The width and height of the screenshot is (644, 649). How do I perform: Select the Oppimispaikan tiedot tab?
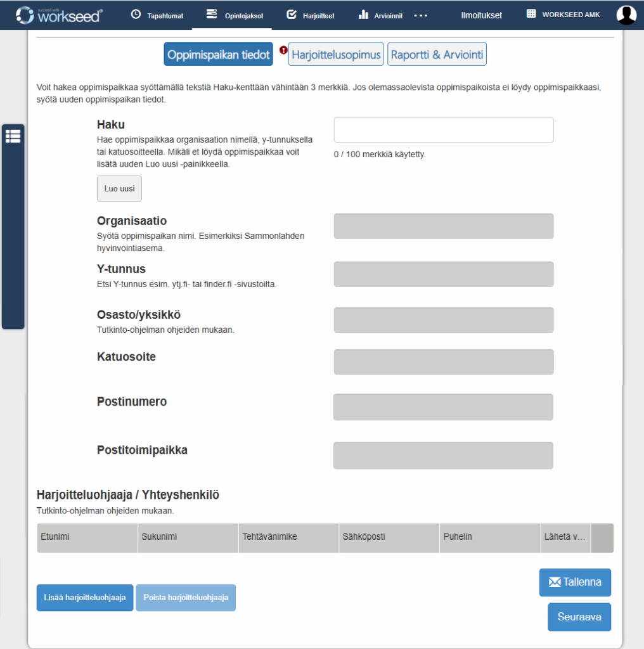[x=218, y=55]
